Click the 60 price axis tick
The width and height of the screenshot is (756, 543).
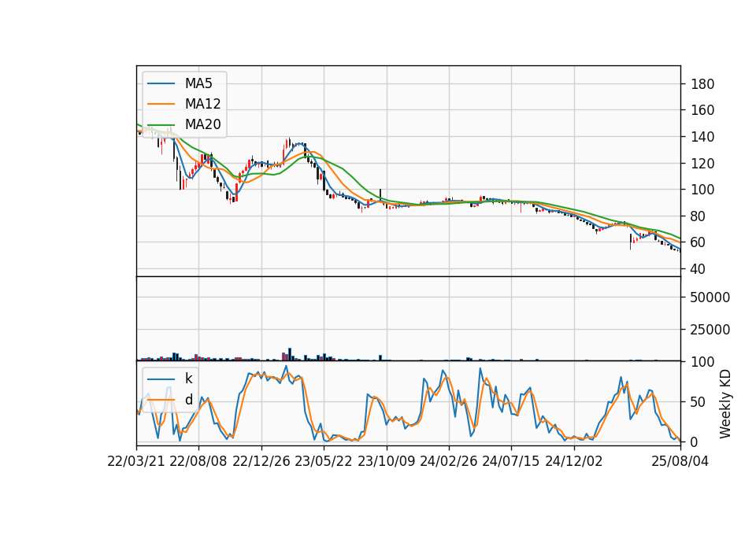[x=699, y=242]
